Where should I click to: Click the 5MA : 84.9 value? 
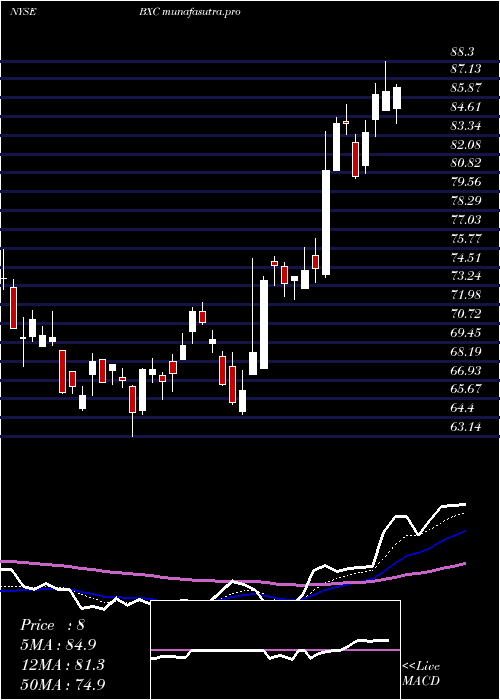[58, 644]
